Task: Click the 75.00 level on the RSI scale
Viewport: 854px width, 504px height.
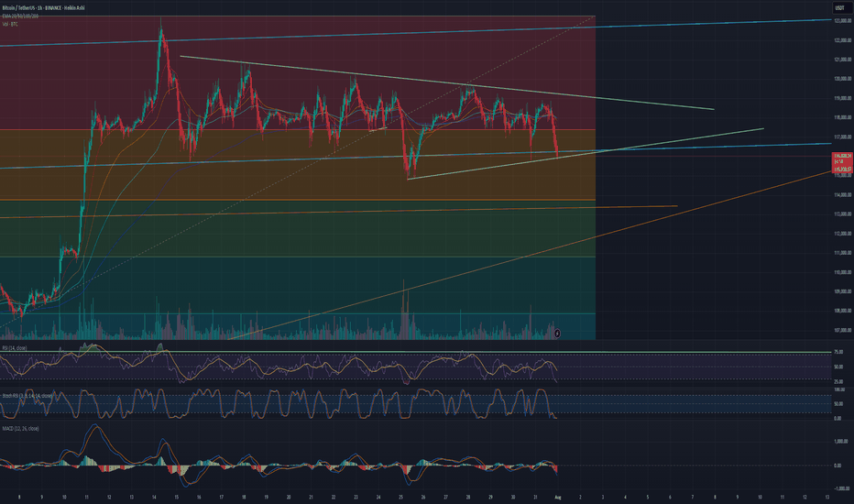Action: coord(838,352)
